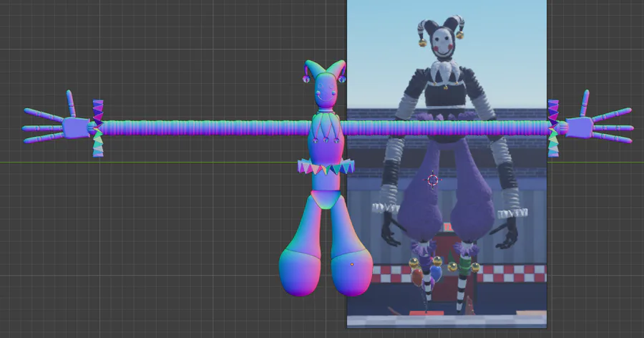Click the 3D cursor crosshair on reference image
644x338 pixels.
(x=432, y=180)
